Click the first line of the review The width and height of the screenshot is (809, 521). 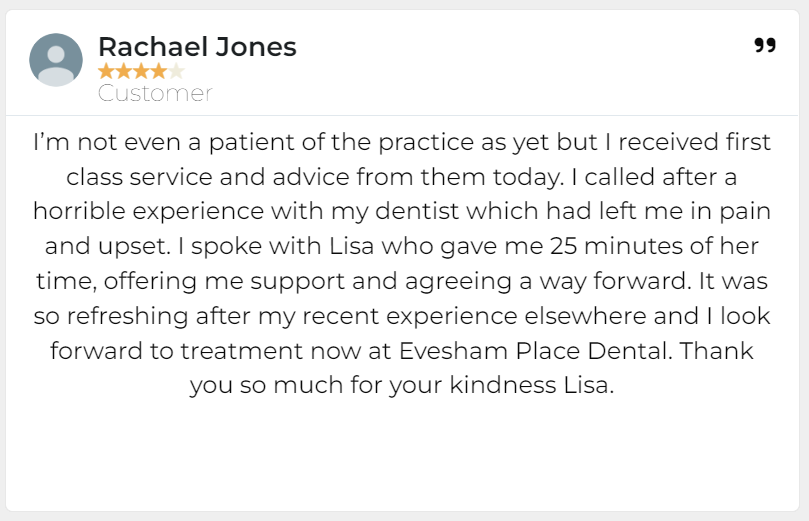(403, 143)
